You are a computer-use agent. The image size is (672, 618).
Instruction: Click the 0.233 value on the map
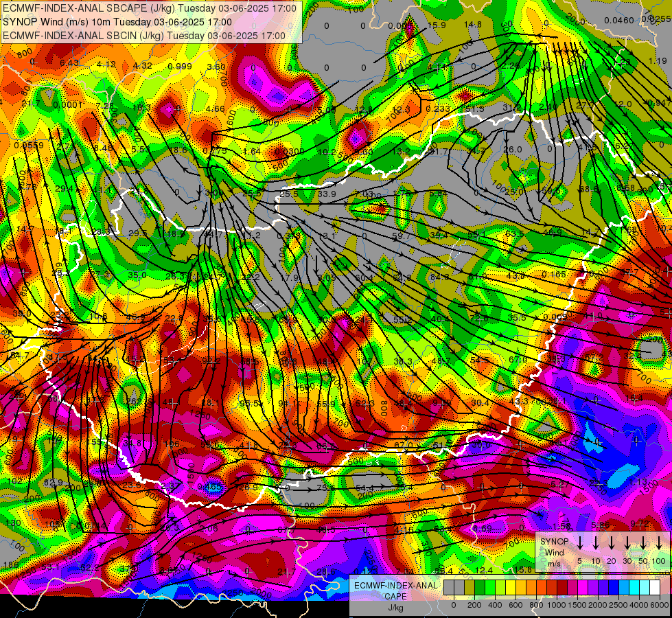pos(438,109)
